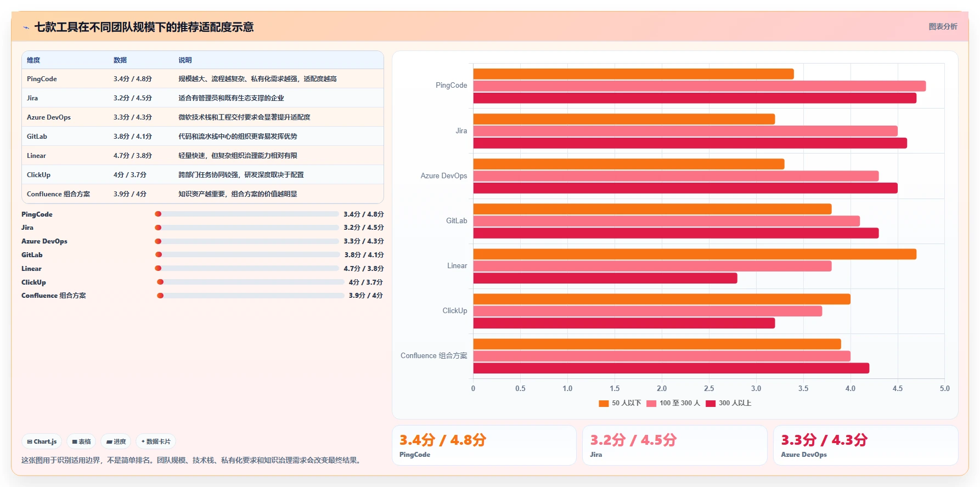Click the footnote starting with 这张图用于识别适用边界
This screenshot has height=487, width=980.
point(192,460)
